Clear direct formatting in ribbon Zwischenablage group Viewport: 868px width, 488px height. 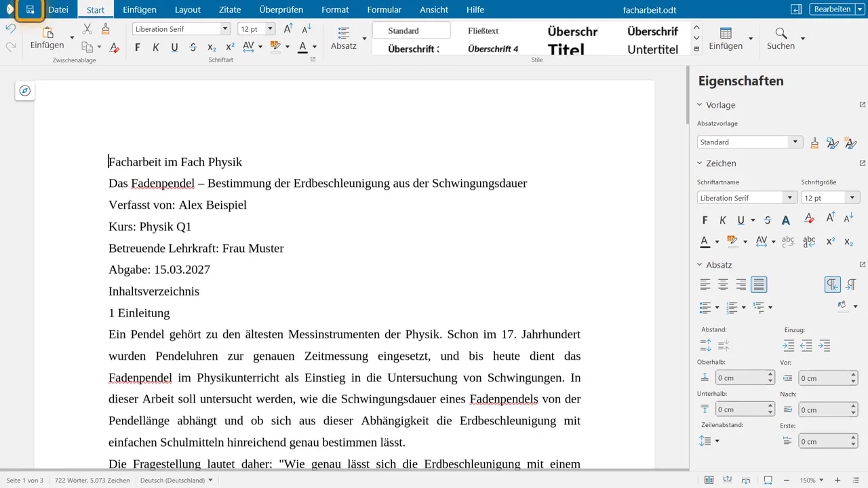[x=114, y=47]
